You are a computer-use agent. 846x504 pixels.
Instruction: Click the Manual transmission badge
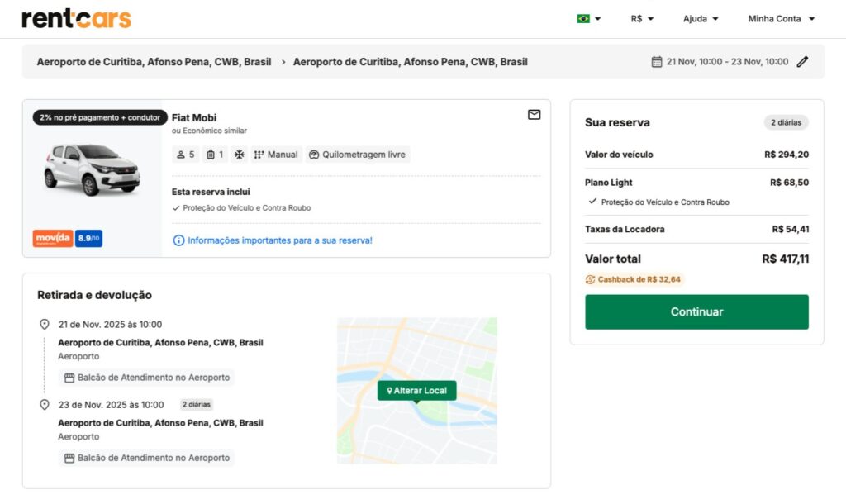(x=276, y=155)
